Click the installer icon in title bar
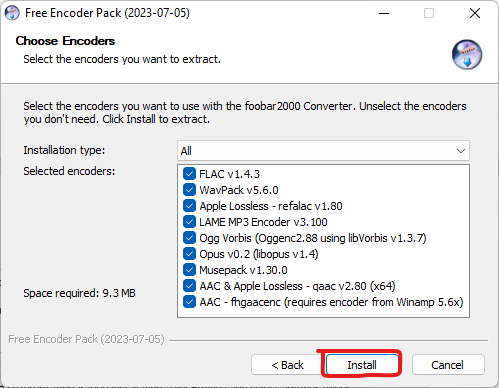The height and width of the screenshot is (388, 499). point(12,13)
